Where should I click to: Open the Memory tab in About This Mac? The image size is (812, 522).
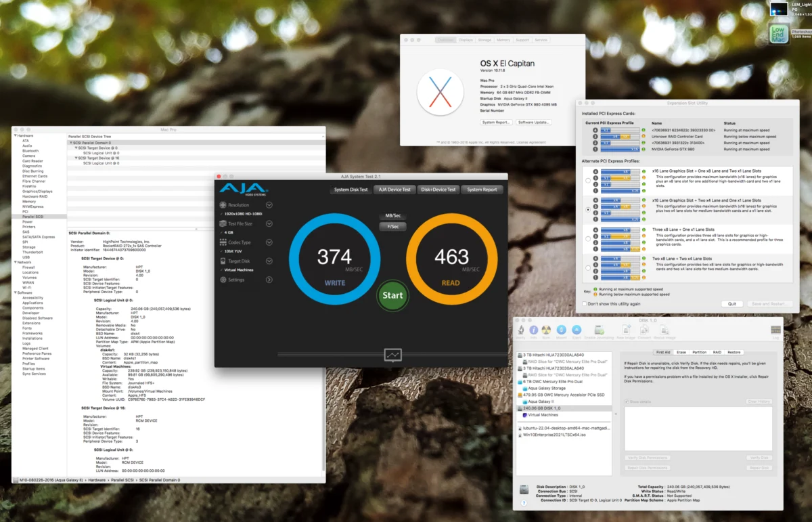point(503,40)
